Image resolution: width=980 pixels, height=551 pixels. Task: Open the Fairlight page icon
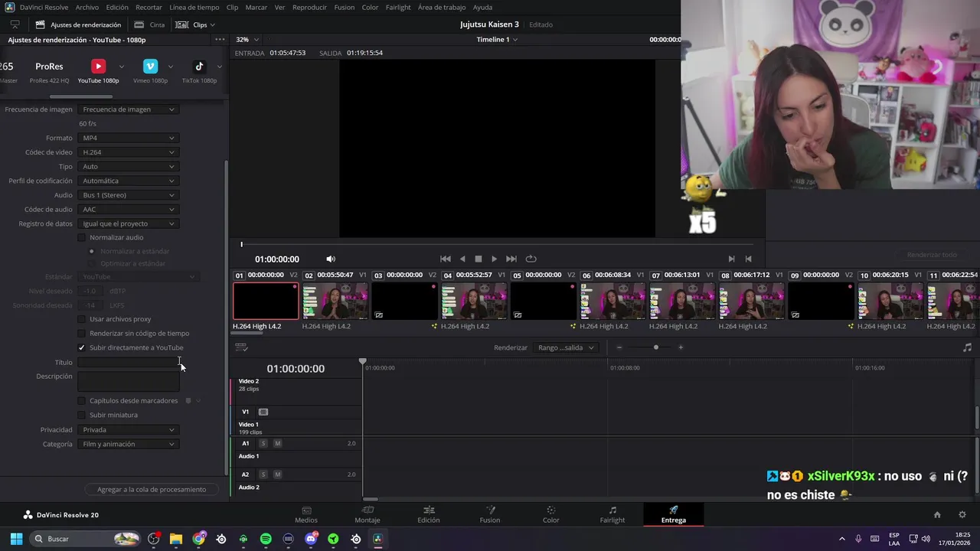pyautogui.click(x=612, y=510)
